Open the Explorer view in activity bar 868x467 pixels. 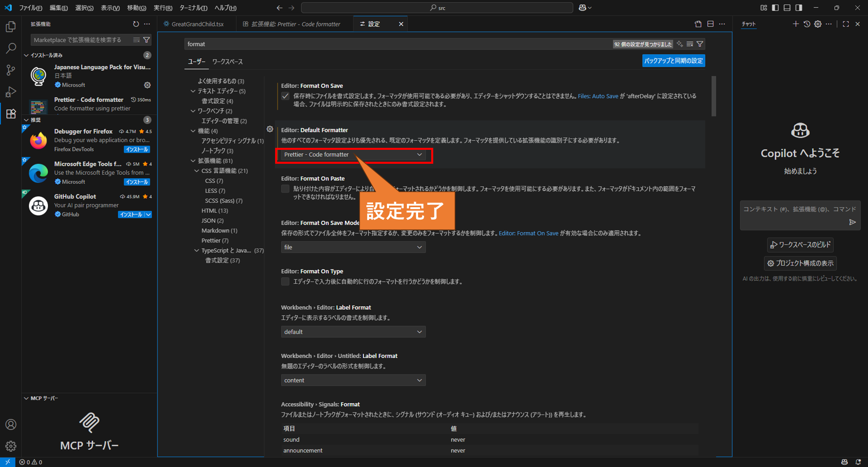click(11, 27)
